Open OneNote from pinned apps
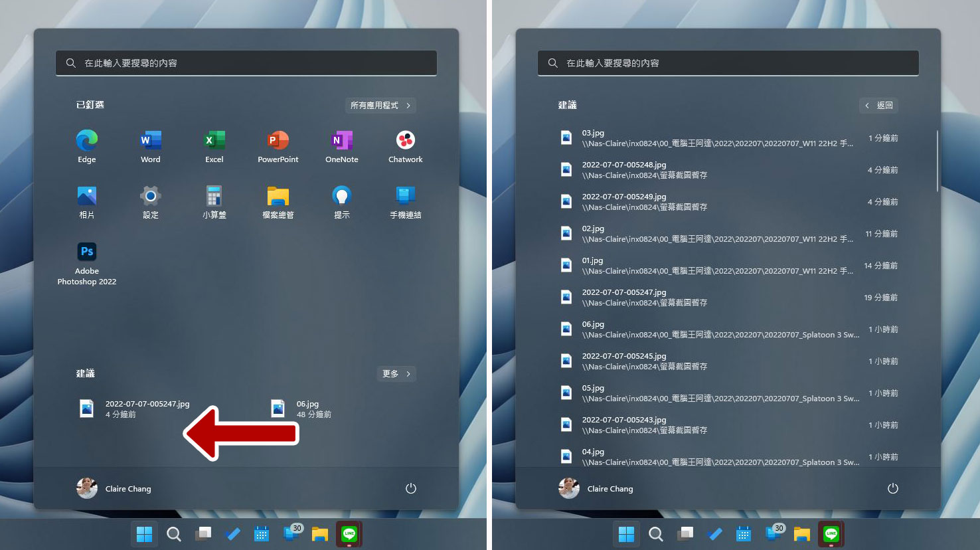Viewport: 980px width, 550px height. coord(341,146)
